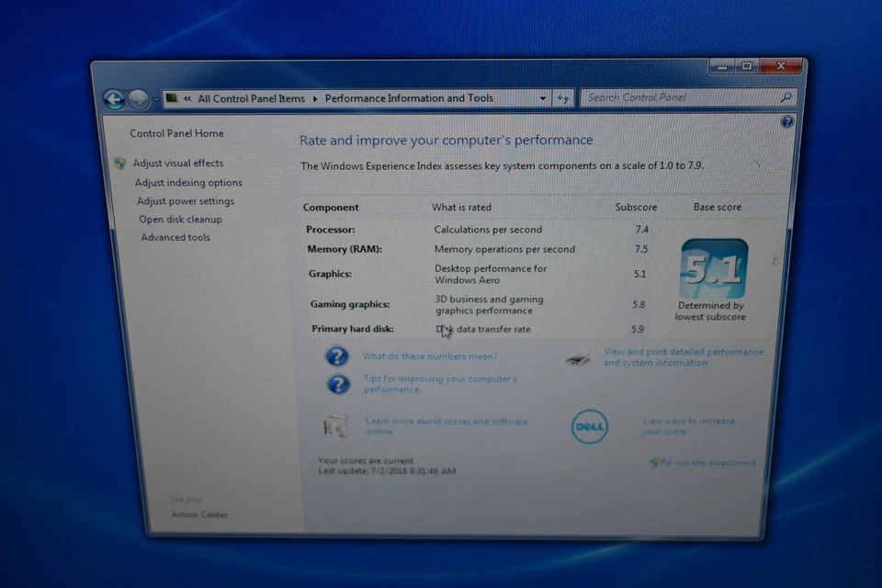The image size is (882, 588).
Task: Open disk cleanup from the sidebar
Action: tap(180, 219)
